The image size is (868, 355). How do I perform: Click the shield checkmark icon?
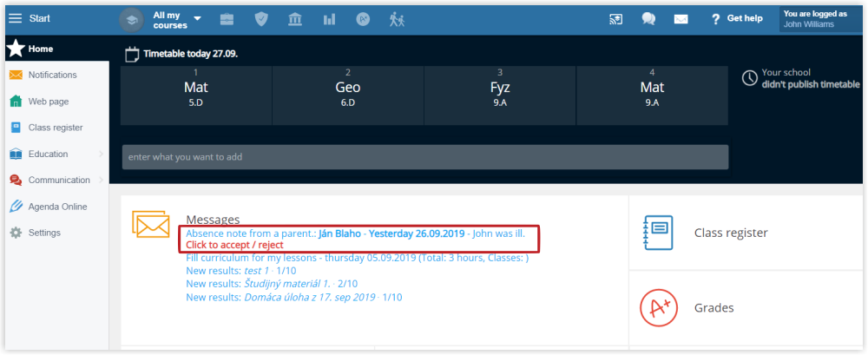260,19
